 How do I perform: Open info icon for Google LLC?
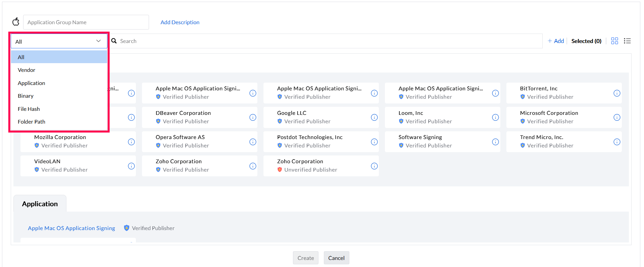pos(374,117)
